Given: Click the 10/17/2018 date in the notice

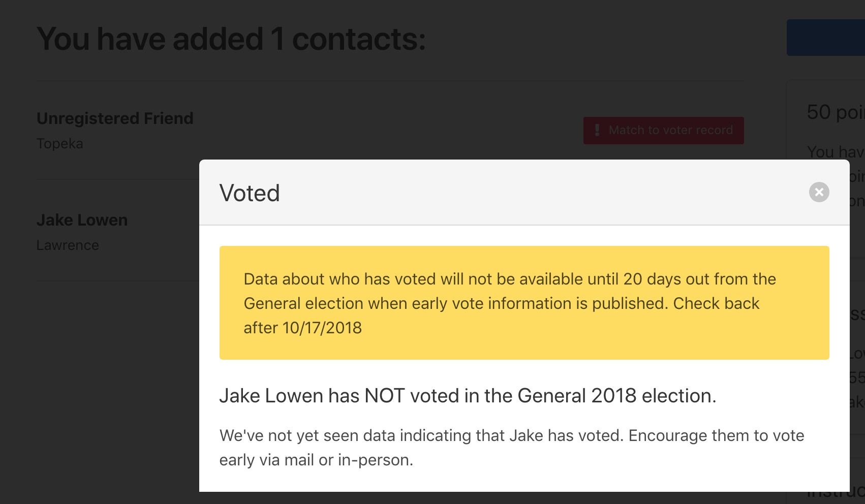Looking at the screenshot, I should click(x=322, y=328).
